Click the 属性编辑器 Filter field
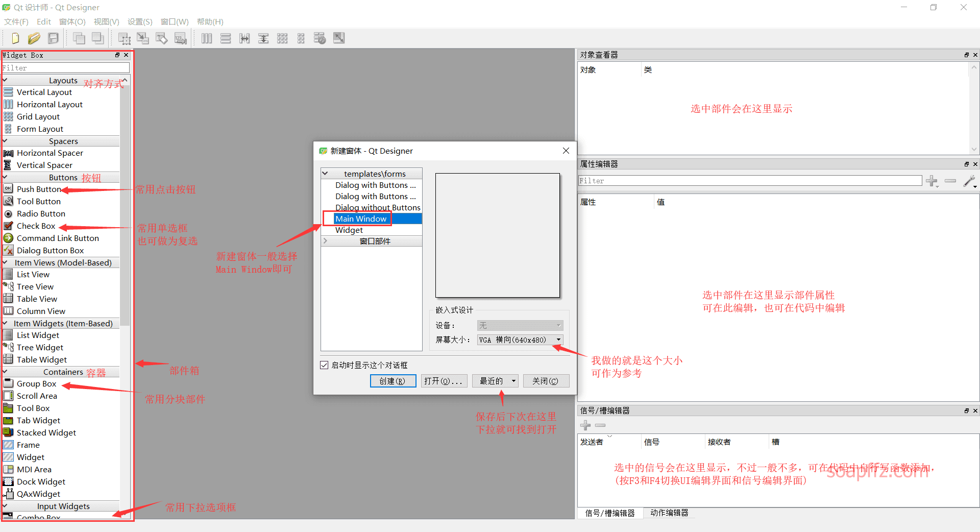The image size is (980, 532). click(750, 181)
